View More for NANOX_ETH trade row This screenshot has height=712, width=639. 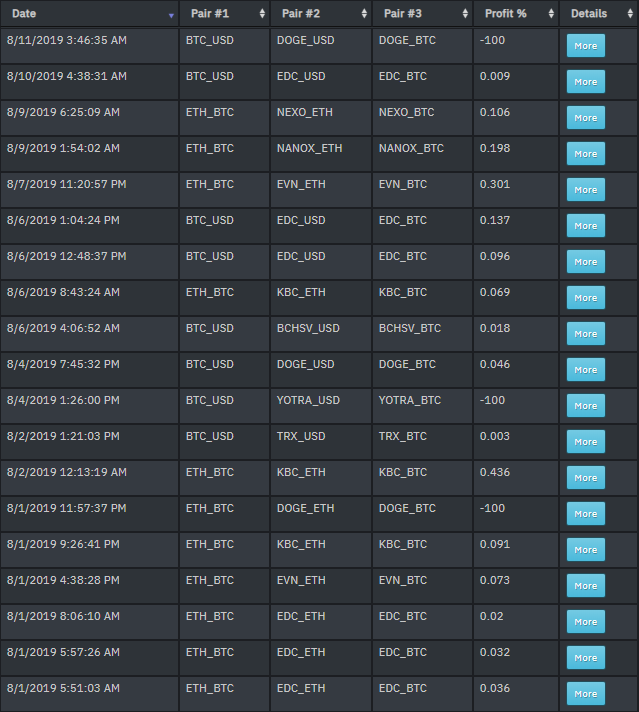[585, 153]
